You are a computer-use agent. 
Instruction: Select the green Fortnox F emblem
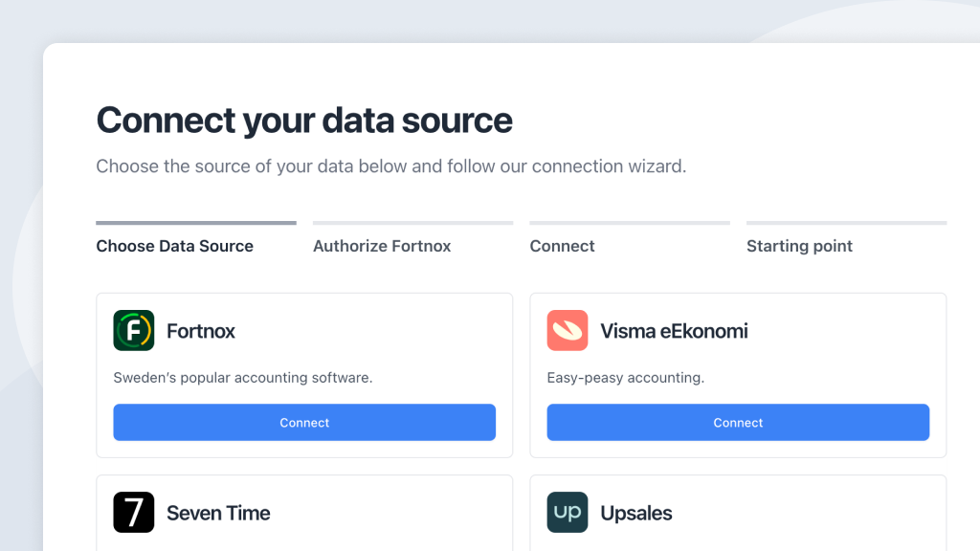click(134, 330)
